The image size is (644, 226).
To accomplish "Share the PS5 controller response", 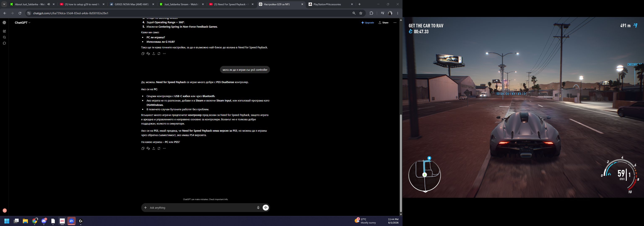I will pos(153,148).
